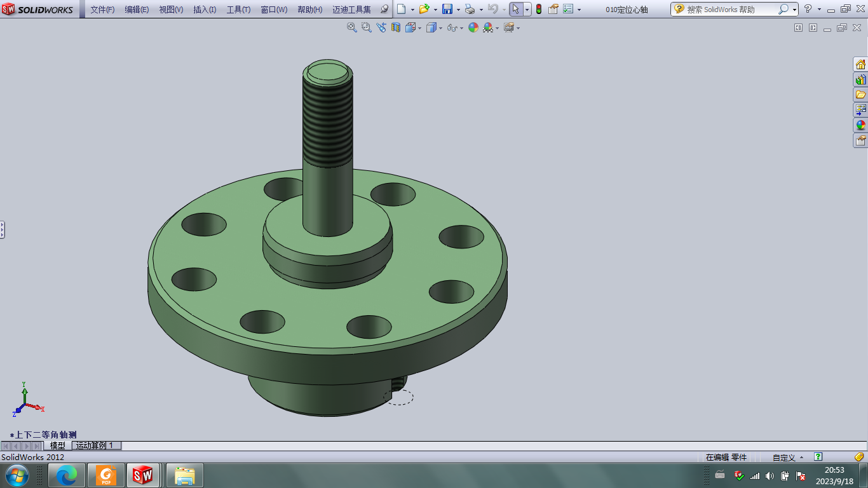This screenshot has height=488, width=868.
Task: Open the Windows Start button
Action: tap(16, 475)
